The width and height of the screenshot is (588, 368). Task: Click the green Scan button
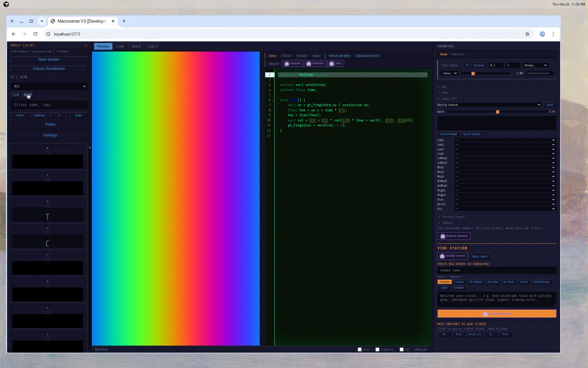tap(79, 115)
